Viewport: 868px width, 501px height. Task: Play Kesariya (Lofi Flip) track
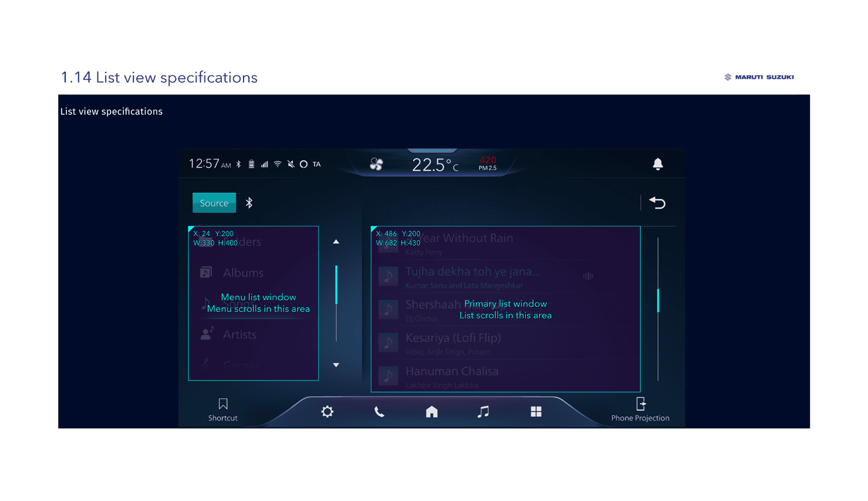tap(453, 338)
